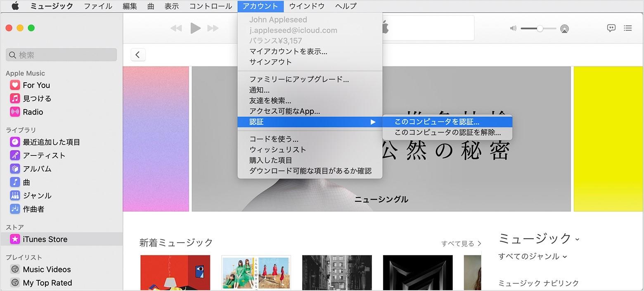Open the ファイル menu
644x291 pixels.
[98, 6]
